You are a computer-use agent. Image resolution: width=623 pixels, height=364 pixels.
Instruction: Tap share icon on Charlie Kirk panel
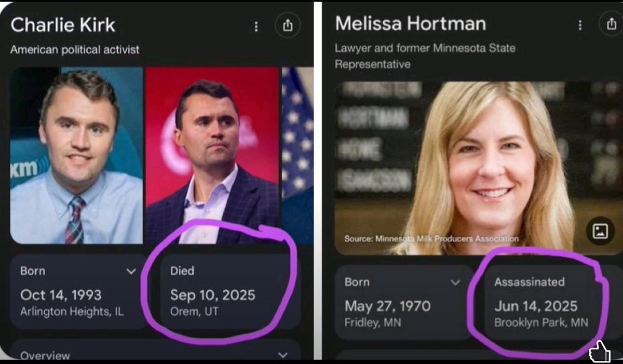click(288, 25)
